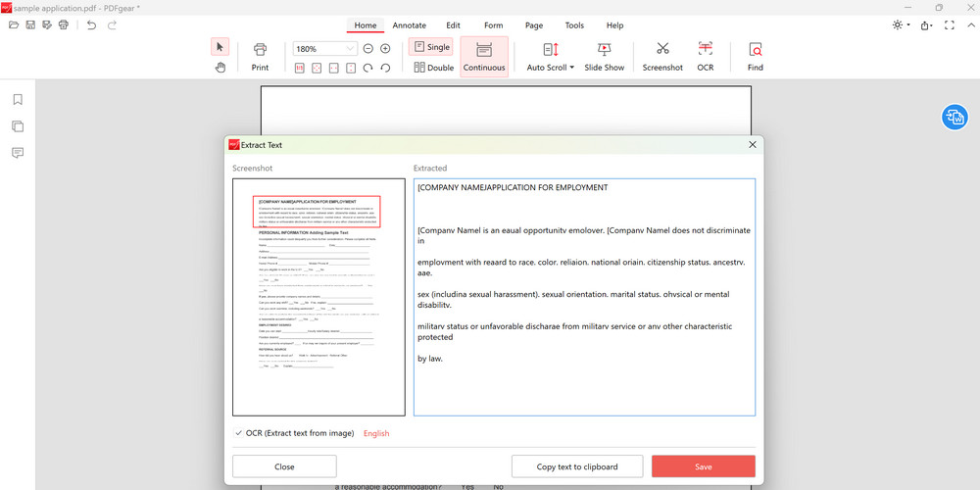Enter full screen mode

[x=950, y=25]
